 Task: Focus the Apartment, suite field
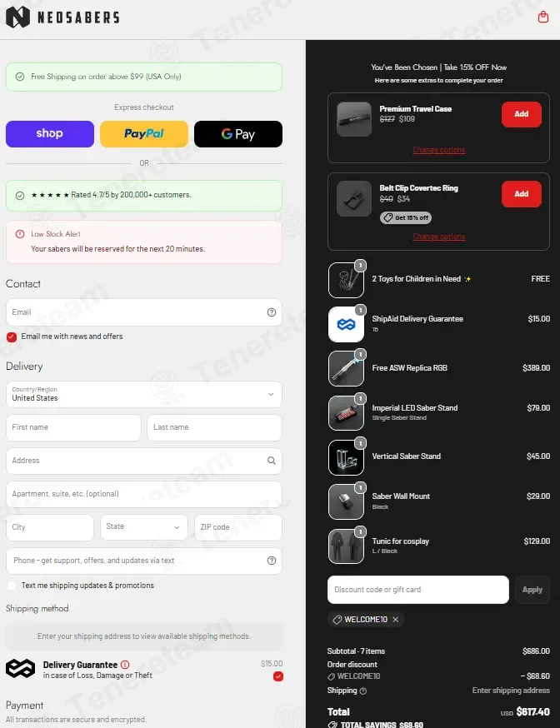pos(144,494)
